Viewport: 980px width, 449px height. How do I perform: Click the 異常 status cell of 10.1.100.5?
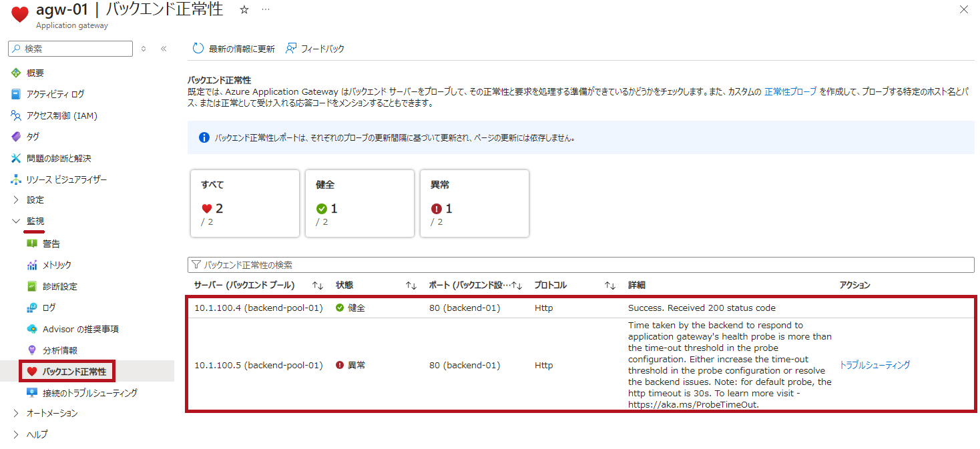(350, 365)
